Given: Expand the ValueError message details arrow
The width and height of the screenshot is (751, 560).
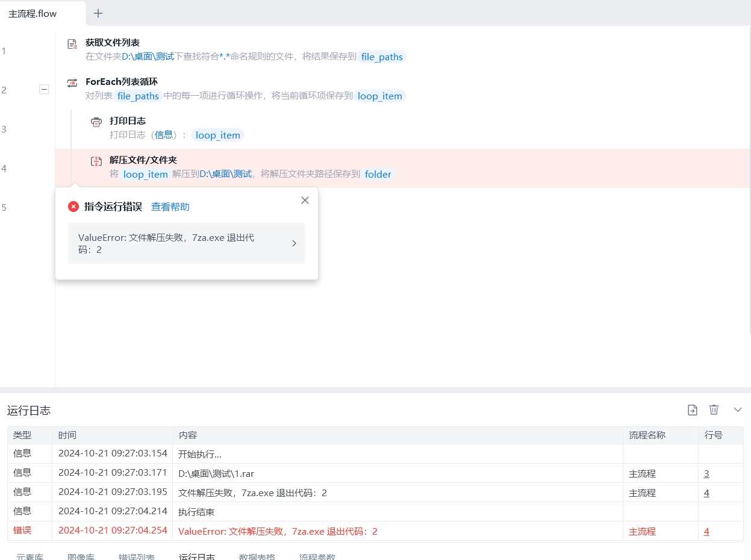Looking at the screenshot, I should (294, 243).
